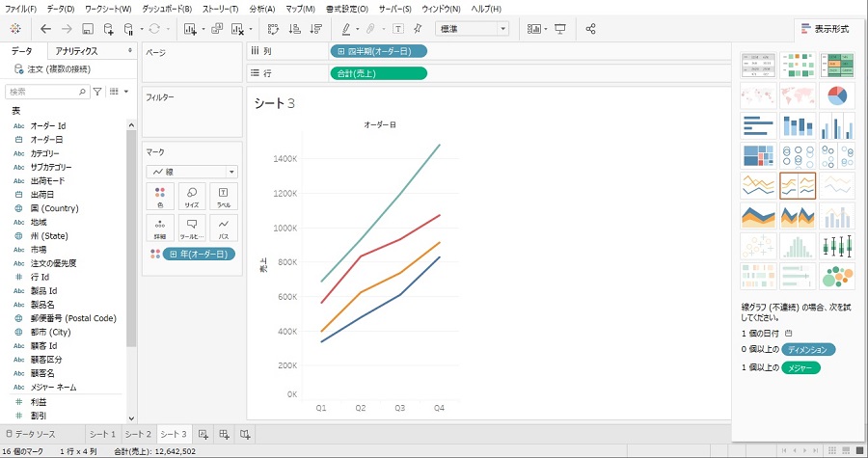Click the ラベル button in Marks card
868x458 pixels.
tap(224, 197)
